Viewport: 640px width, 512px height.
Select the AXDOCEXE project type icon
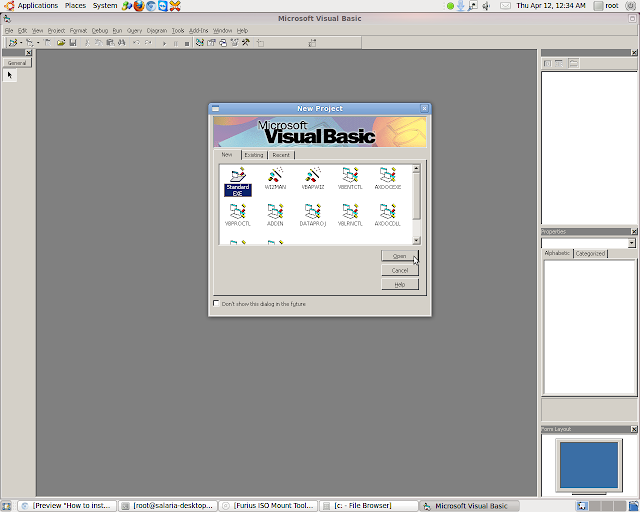388,178
